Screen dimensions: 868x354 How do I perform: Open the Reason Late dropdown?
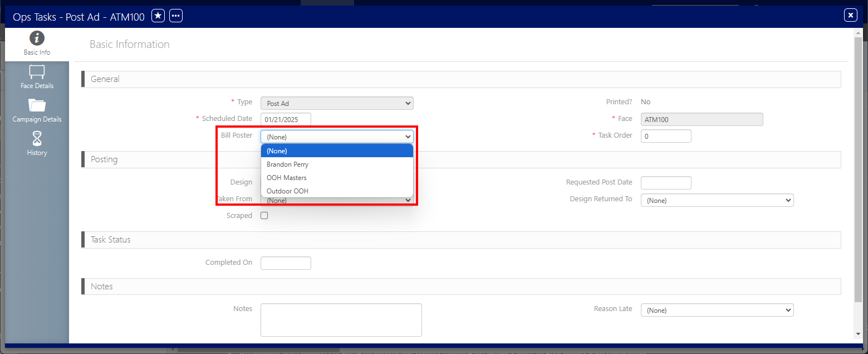pos(717,310)
